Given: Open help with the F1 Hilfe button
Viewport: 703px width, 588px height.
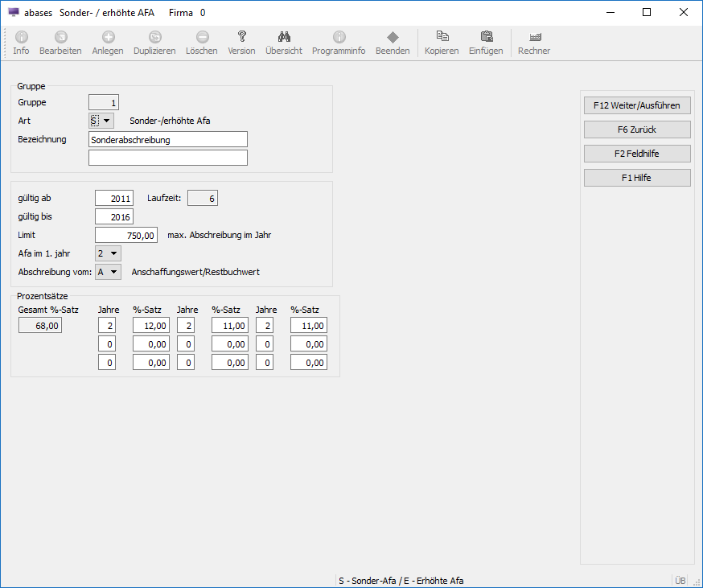Looking at the screenshot, I should (x=637, y=178).
